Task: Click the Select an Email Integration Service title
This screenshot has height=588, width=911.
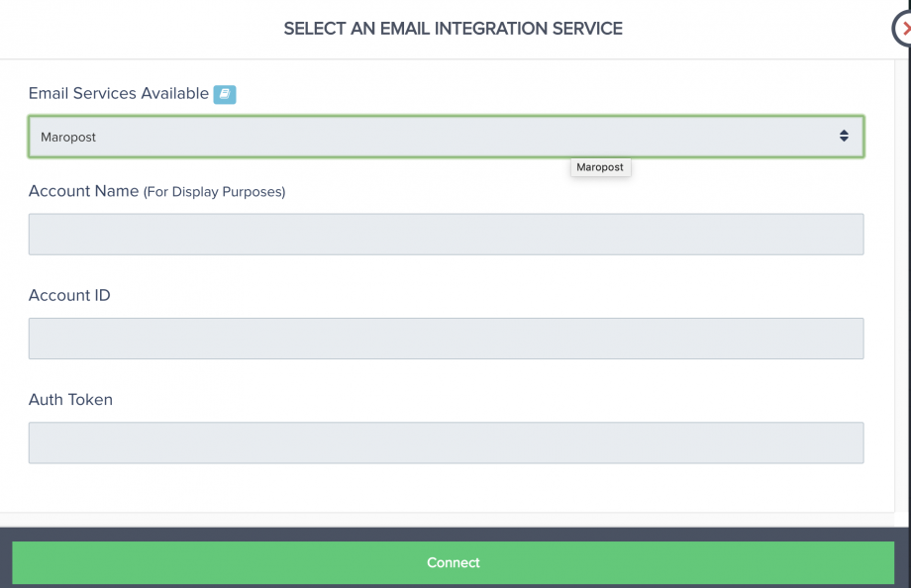Action: 453,29
